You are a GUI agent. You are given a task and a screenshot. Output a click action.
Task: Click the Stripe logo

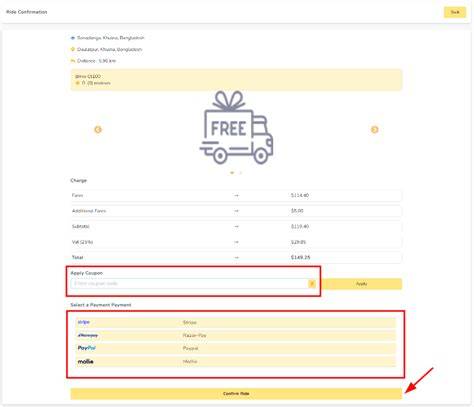point(84,322)
